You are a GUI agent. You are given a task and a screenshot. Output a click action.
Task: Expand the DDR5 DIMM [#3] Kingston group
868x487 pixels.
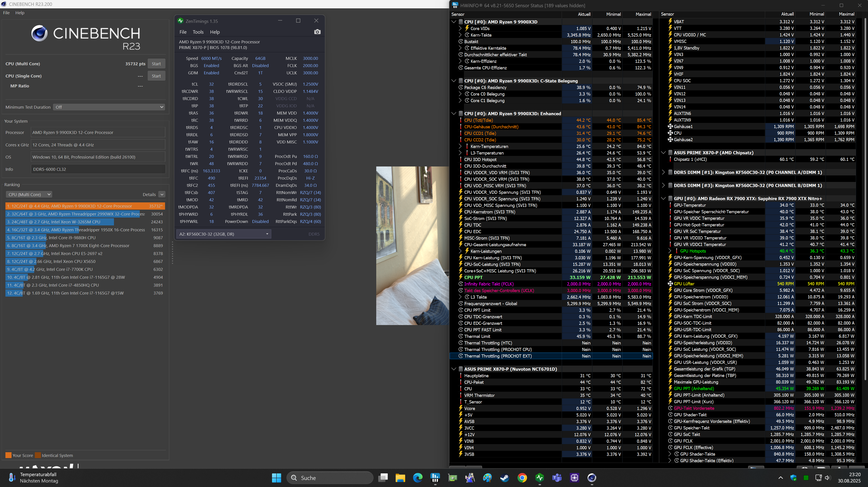pos(663,185)
